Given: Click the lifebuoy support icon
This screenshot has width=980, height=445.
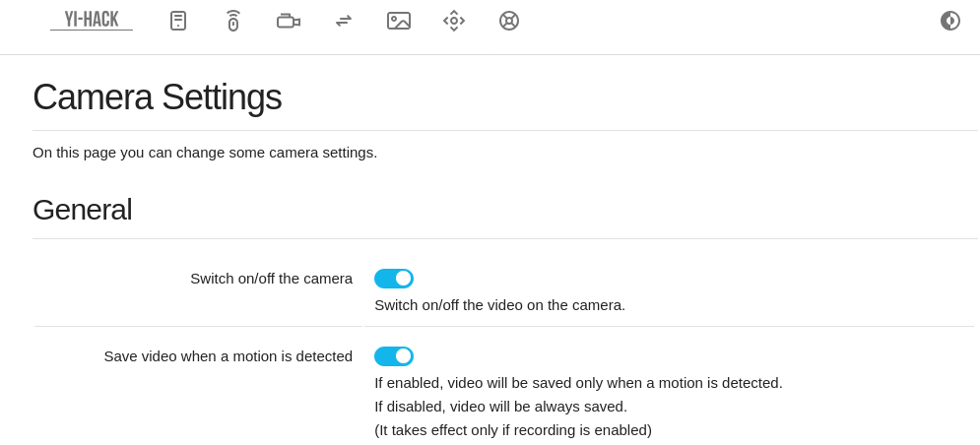Looking at the screenshot, I should click(x=509, y=21).
